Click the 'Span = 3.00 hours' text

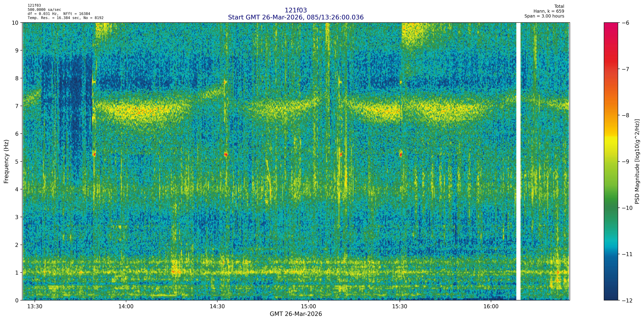544,16
